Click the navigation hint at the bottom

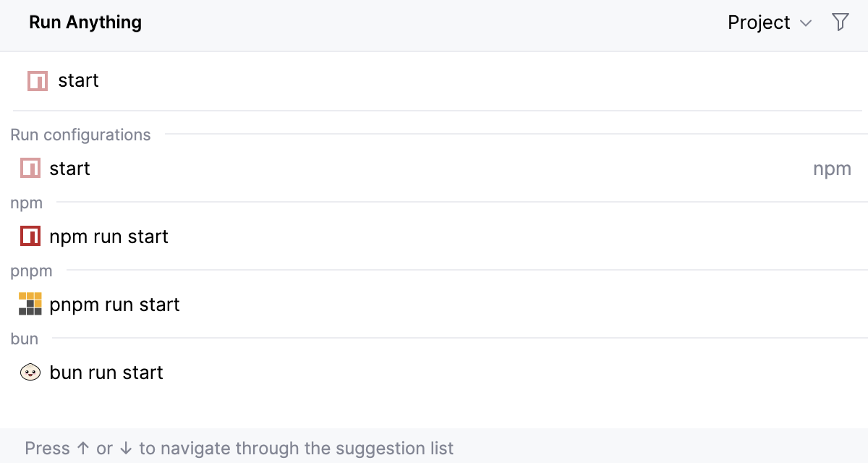point(239,448)
